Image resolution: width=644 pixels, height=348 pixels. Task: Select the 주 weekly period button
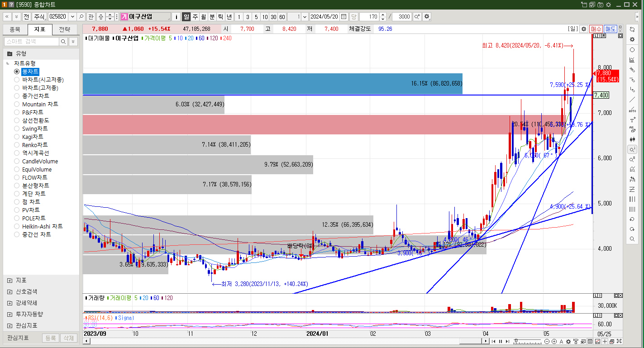click(x=195, y=16)
